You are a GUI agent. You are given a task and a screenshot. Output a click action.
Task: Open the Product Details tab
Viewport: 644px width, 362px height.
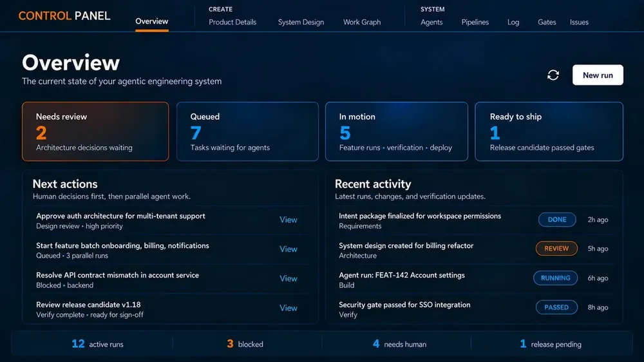tap(232, 22)
